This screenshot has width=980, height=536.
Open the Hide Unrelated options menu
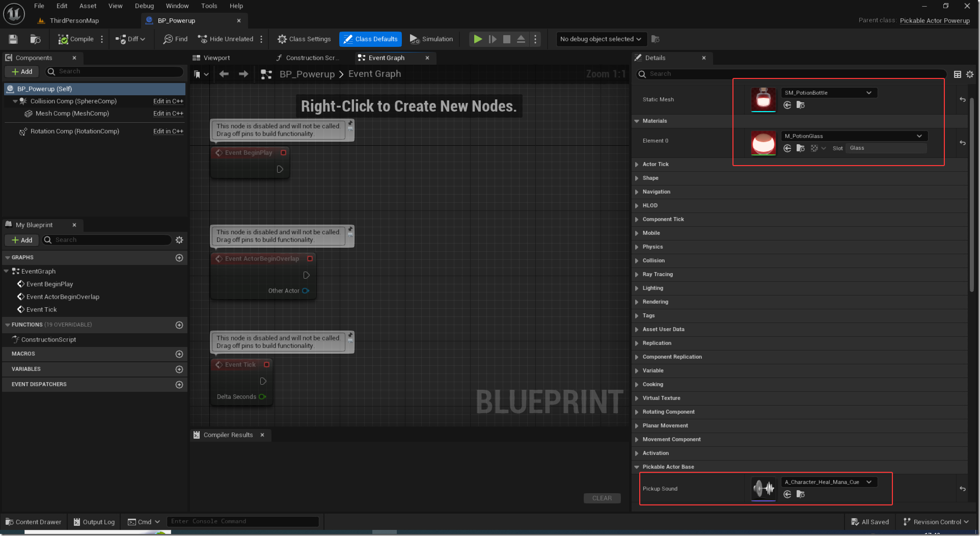261,39
